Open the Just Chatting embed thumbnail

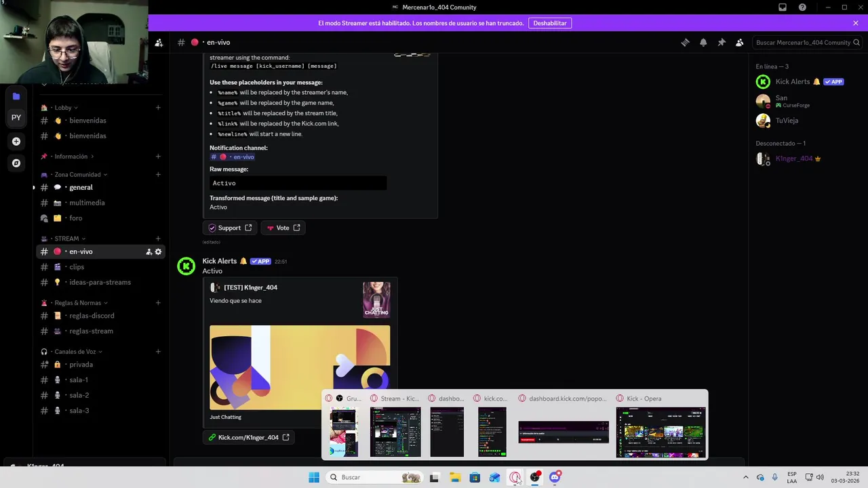pyautogui.click(x=376, y=299)
